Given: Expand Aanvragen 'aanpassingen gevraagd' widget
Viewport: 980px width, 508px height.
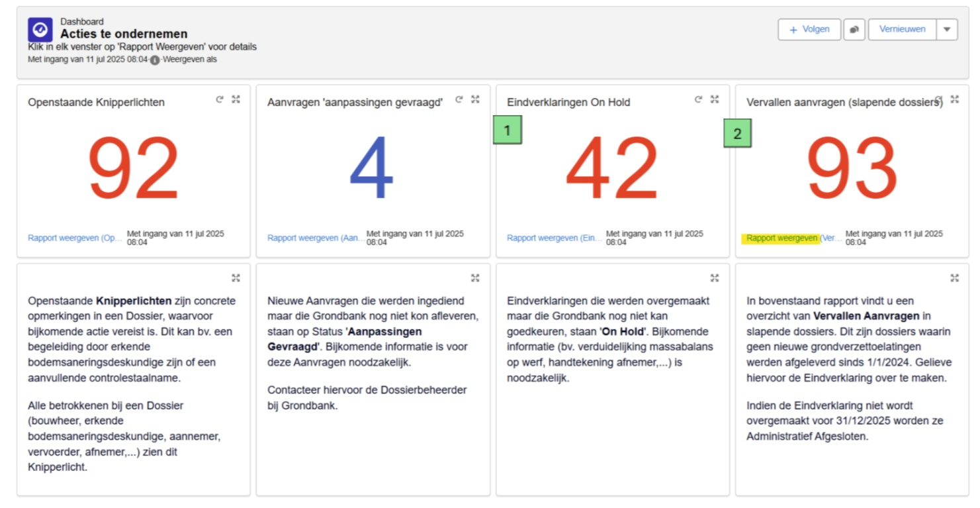Looking at the screenshot, I should pyautogui.click(x=475, y=99).
